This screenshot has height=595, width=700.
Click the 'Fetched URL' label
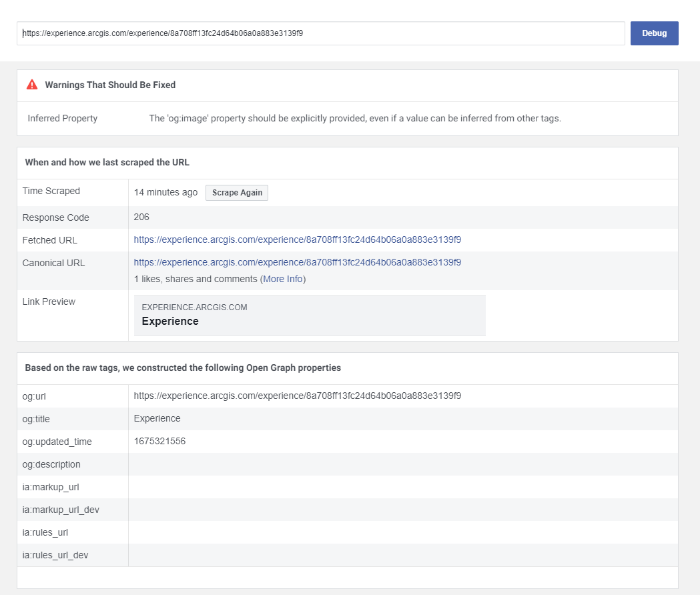click(x=49, y=241)
